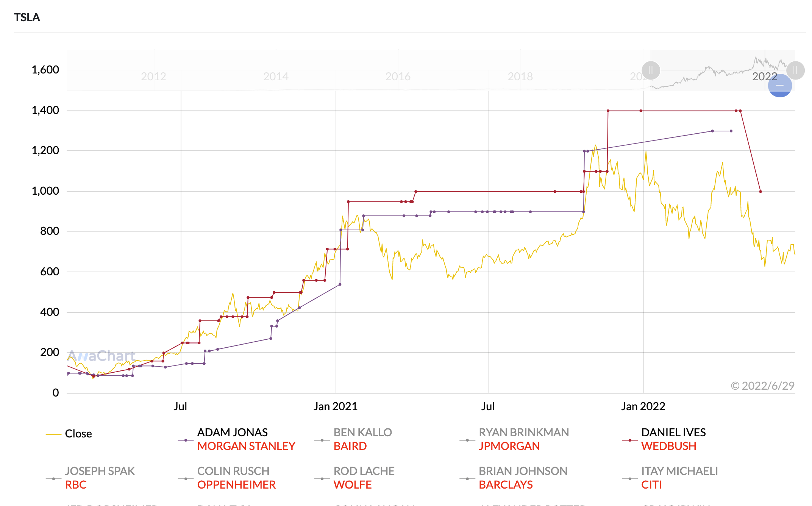
Task: Select 2016 in the range navigator
Action: 398,77
